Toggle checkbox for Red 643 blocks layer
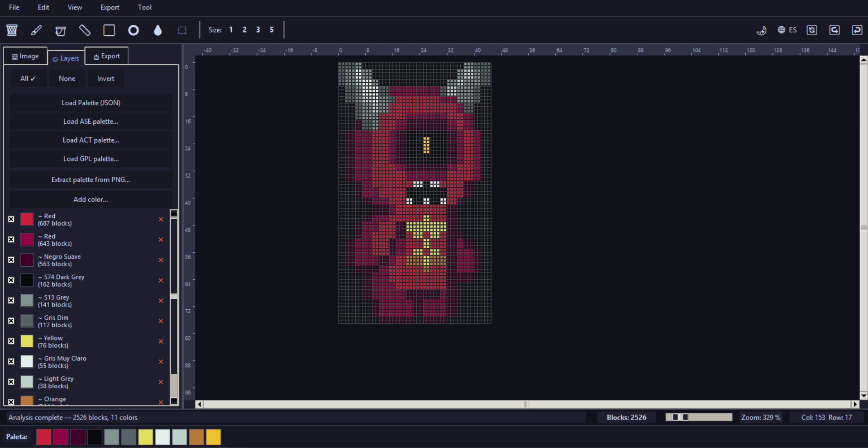This screenshot has height=448, width=868. [x=11, y=240]
